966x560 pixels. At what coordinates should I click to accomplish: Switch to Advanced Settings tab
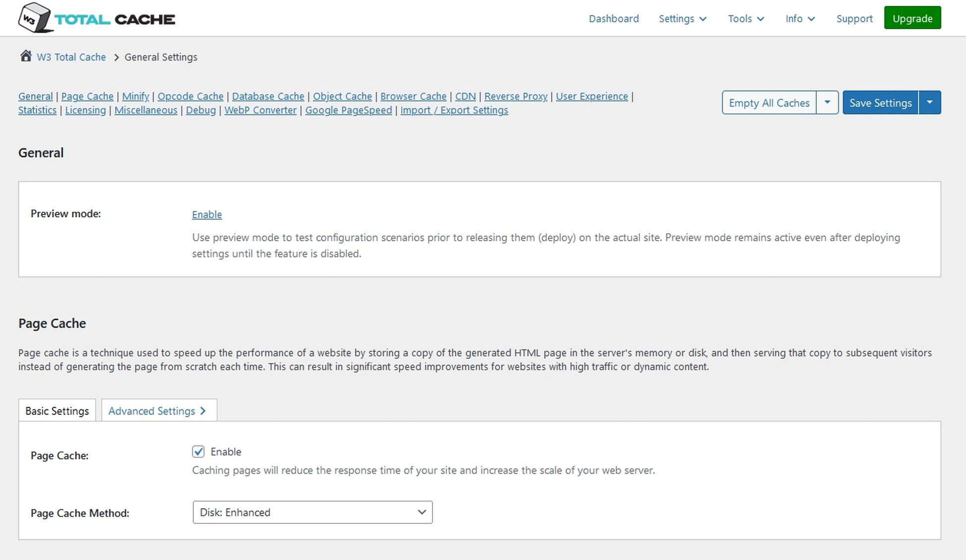(x=159, y=410)
